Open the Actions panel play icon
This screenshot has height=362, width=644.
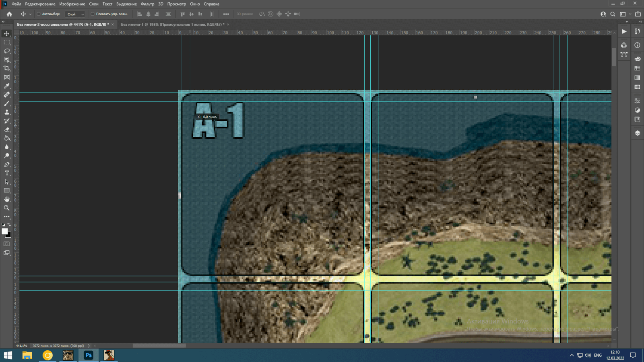tap(624, 31)
